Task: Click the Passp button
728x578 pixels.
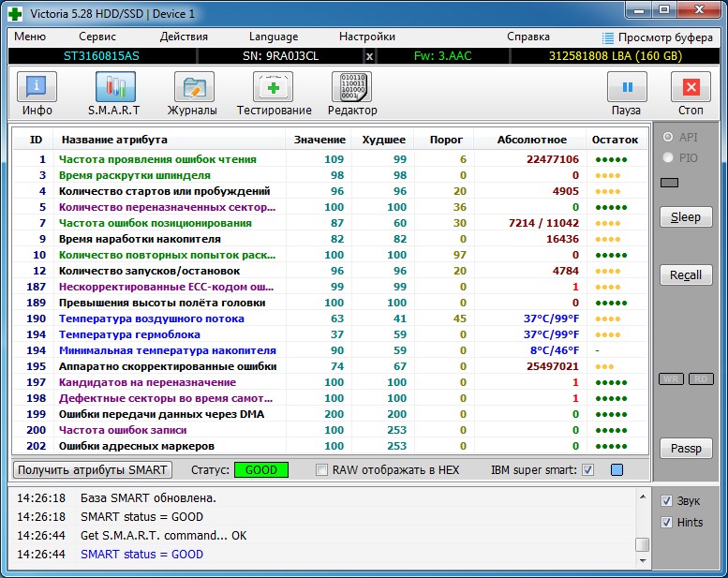Action: (x=686, y=449)
